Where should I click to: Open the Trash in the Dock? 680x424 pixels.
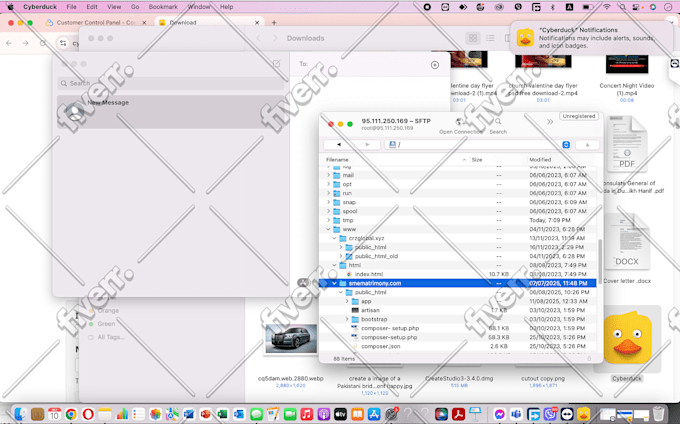click(658, 414)
